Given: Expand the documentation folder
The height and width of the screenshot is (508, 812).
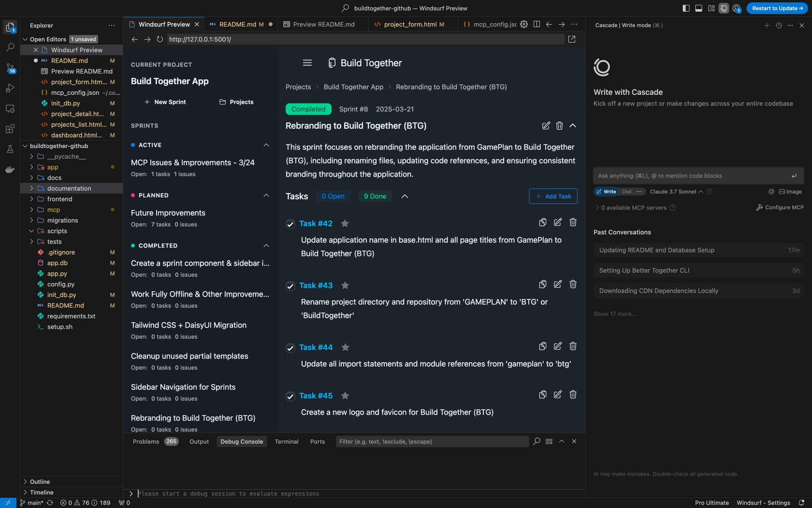Looking at the screenshot, I should point(72,188).
